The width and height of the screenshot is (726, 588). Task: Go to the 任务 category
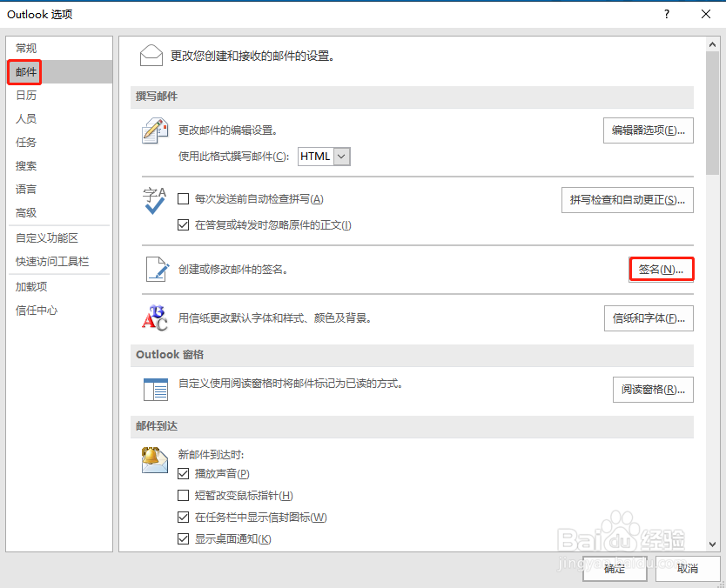coord(59,143)
